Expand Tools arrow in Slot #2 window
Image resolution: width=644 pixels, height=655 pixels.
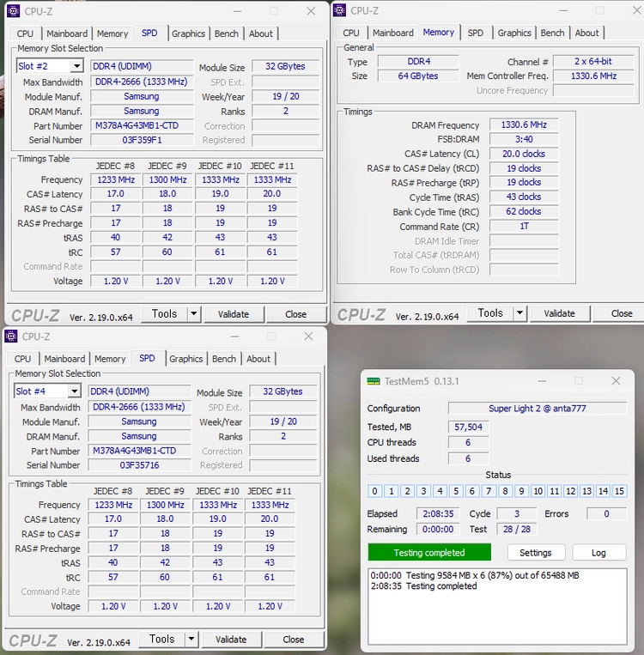tap(193, 313)
